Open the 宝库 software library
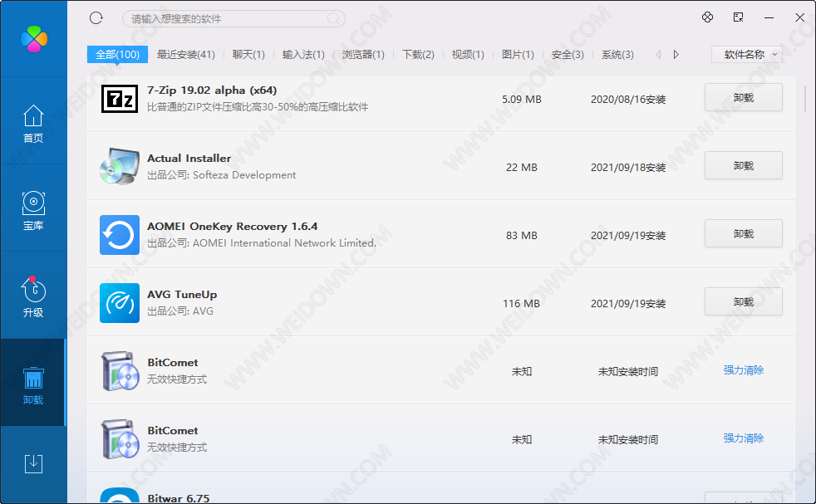This screenshot has width=816, height=504. pyautogui.click(x=33, y=211)
